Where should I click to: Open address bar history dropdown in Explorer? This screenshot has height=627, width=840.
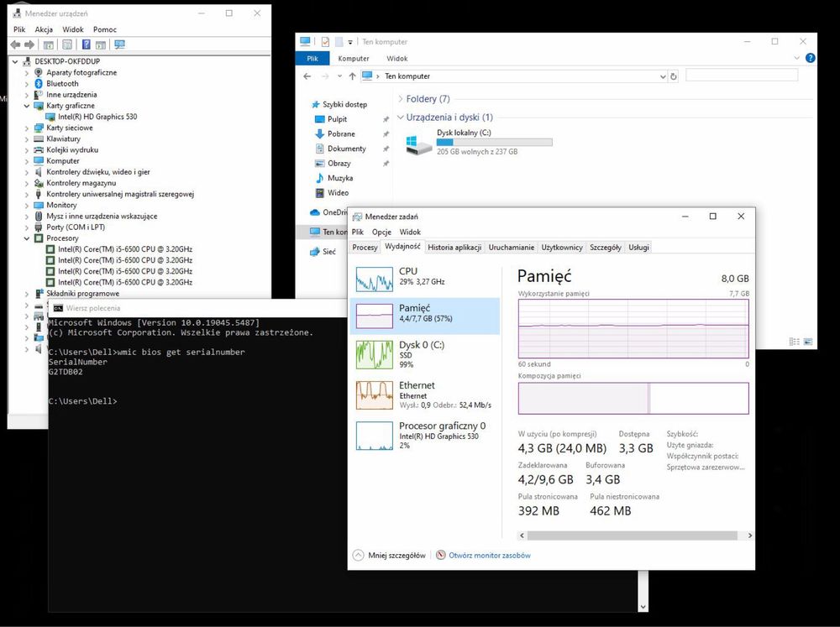click(663, 76)
